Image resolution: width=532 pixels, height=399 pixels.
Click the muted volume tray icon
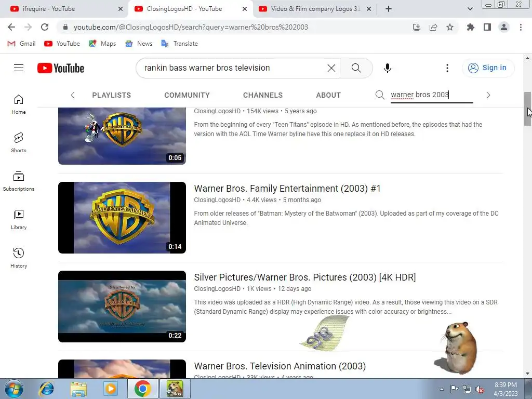pyautogui.click(x=480, y=389)
